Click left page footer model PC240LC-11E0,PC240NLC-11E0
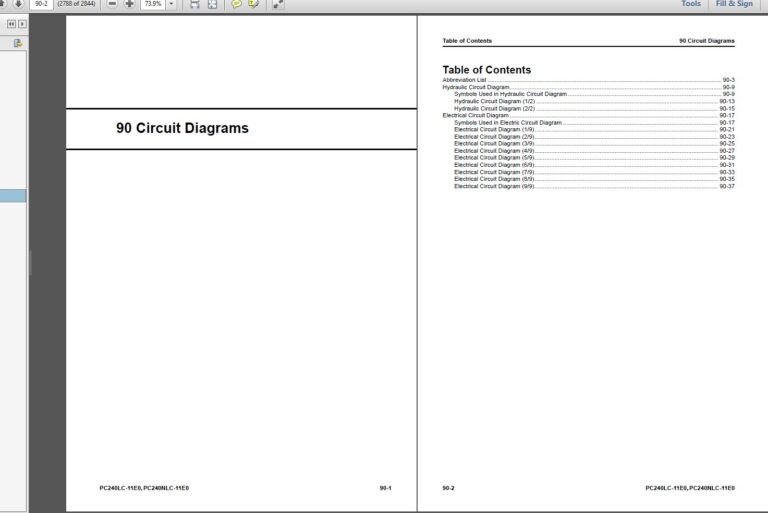 pos(144,488)
